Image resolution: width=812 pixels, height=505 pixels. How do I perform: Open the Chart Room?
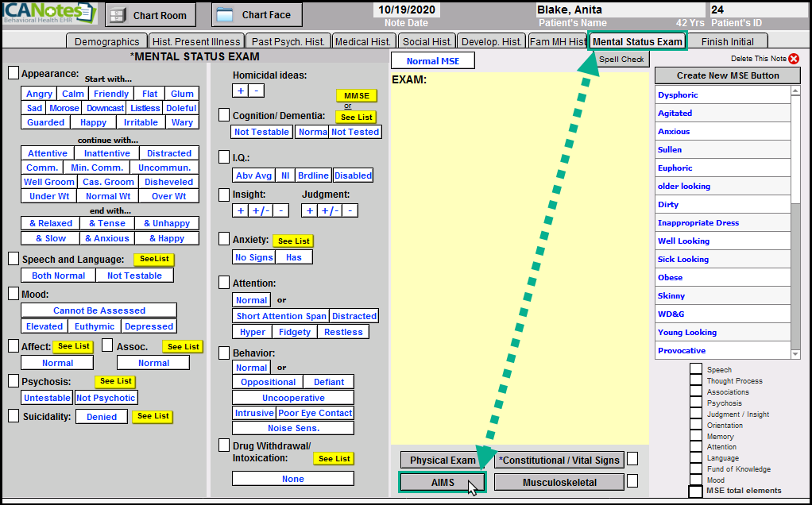[151, 14]
